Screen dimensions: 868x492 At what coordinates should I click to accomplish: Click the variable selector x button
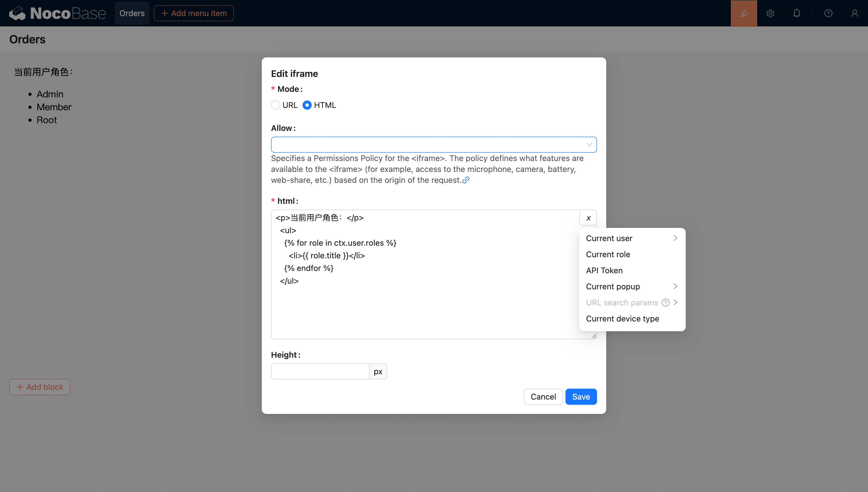click(x=588, y=218)
